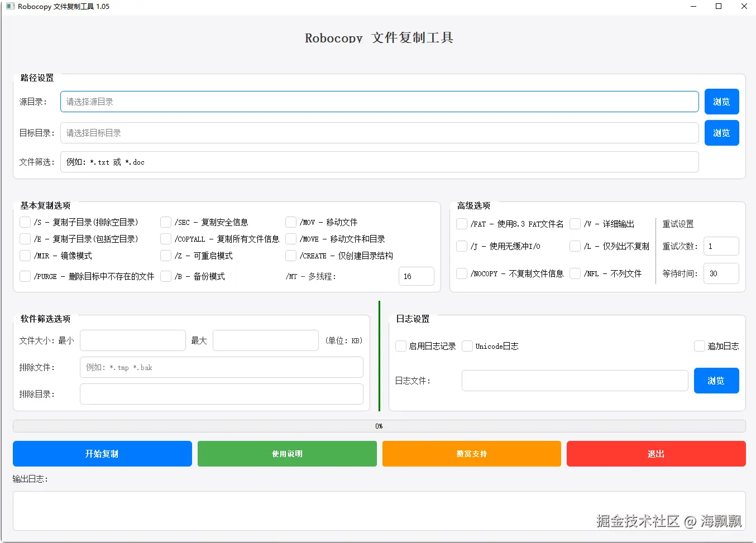Enable /COPYALL 复制所有文件信息
This screenshot has height=543, width=756.
click(x=166, y=239)
